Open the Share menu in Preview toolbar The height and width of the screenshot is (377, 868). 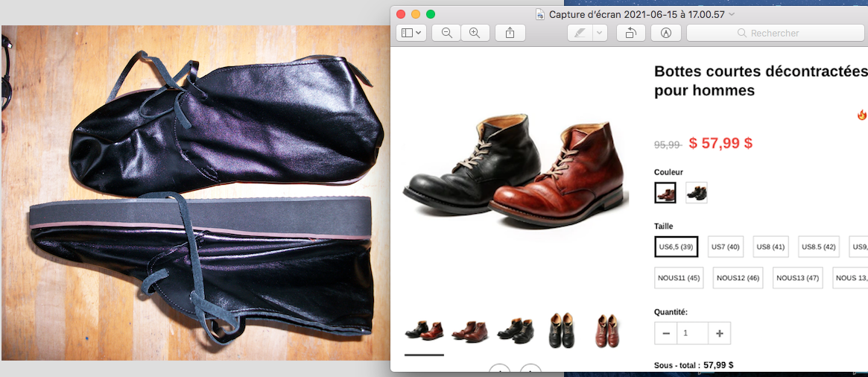click(510, 33)
